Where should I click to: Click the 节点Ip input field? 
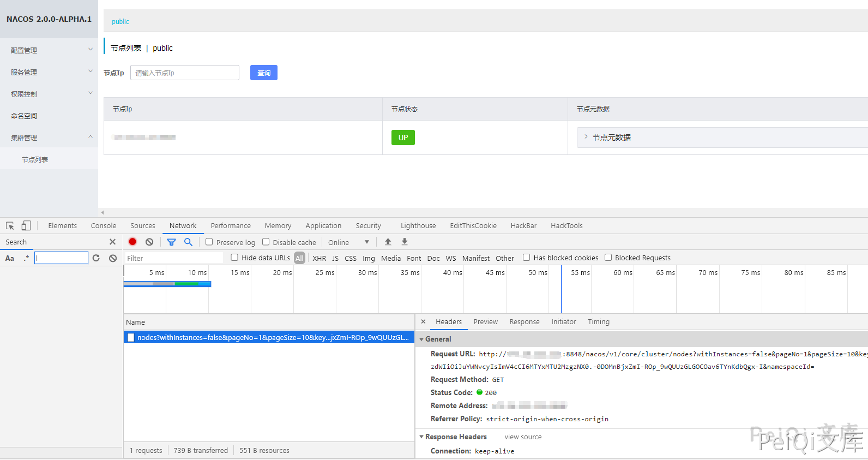185,73
